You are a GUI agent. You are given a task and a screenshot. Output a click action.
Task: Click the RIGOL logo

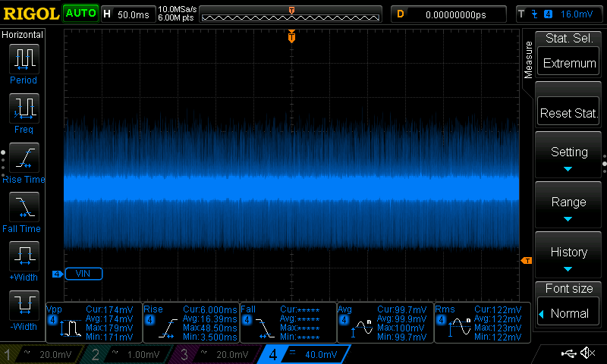point(31,14)
